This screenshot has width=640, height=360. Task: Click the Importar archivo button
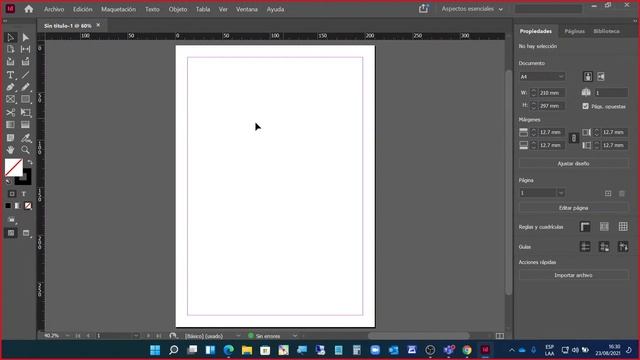(x=573, y=275)
